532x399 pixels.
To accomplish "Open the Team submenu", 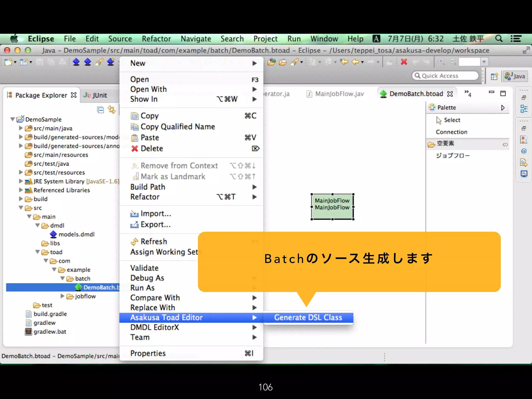I will tap(191, 337).
